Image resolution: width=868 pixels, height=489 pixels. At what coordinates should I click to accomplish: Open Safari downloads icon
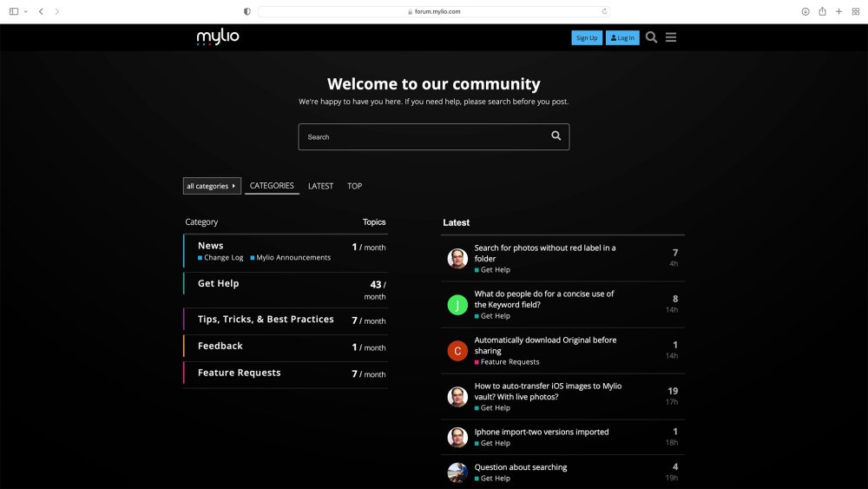[x=806, y=11]
